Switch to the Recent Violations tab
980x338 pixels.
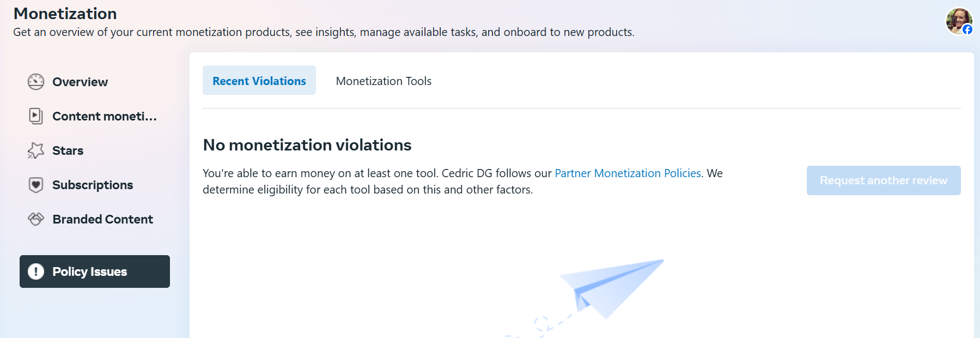(259, 81)
